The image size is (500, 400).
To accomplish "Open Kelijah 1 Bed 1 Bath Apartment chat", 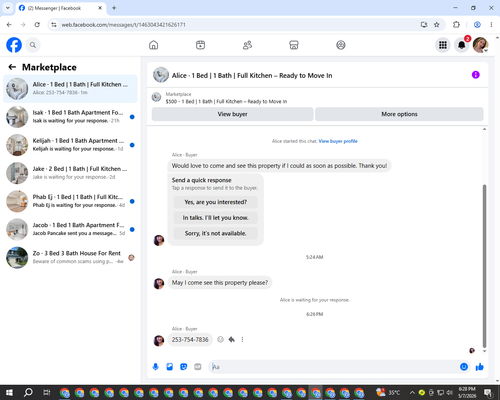I will click(x=70, y=145).
